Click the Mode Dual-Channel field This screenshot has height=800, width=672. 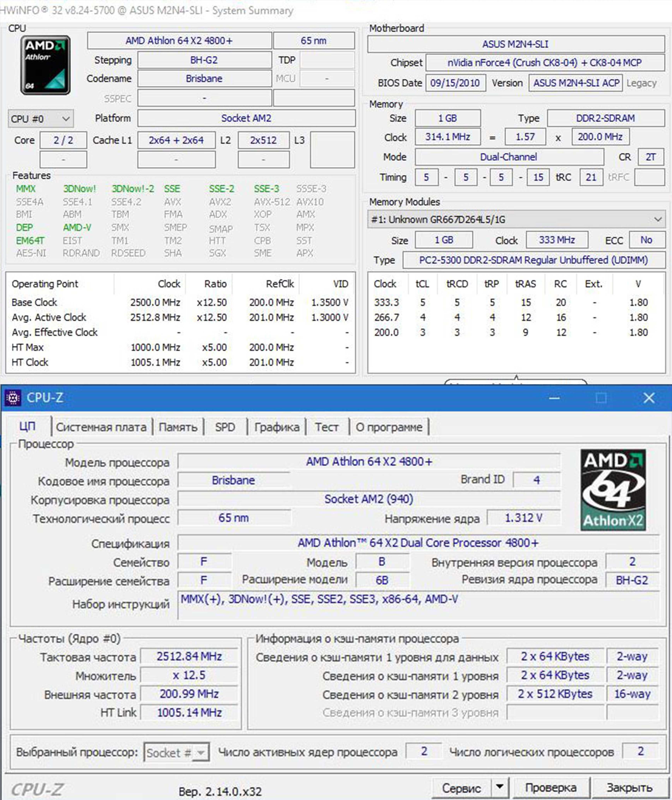509,157
